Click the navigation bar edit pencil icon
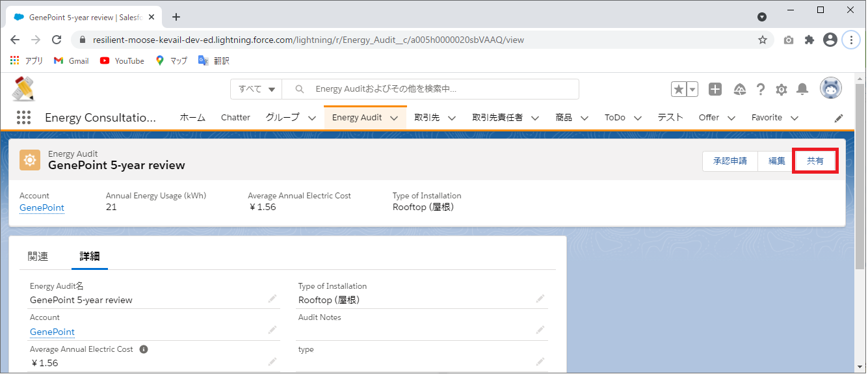This screenshot has height=374, width=868. point(839,118)
